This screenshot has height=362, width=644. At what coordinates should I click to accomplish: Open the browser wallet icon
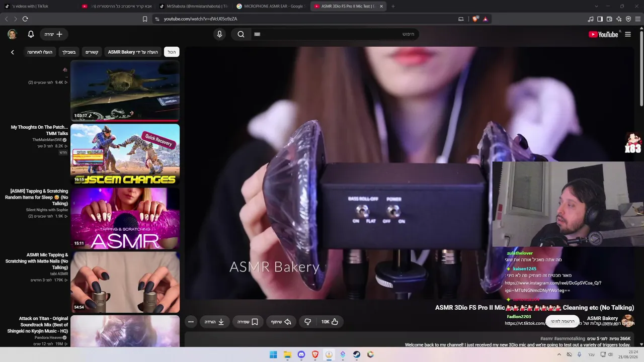tap(609, 19)
